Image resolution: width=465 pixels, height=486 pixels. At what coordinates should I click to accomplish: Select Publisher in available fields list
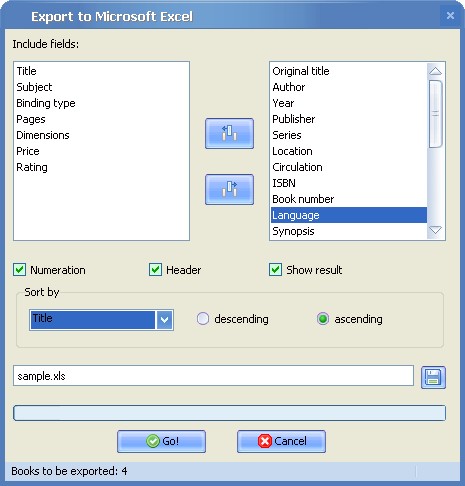pyautogui.click(x=293, y=119)
